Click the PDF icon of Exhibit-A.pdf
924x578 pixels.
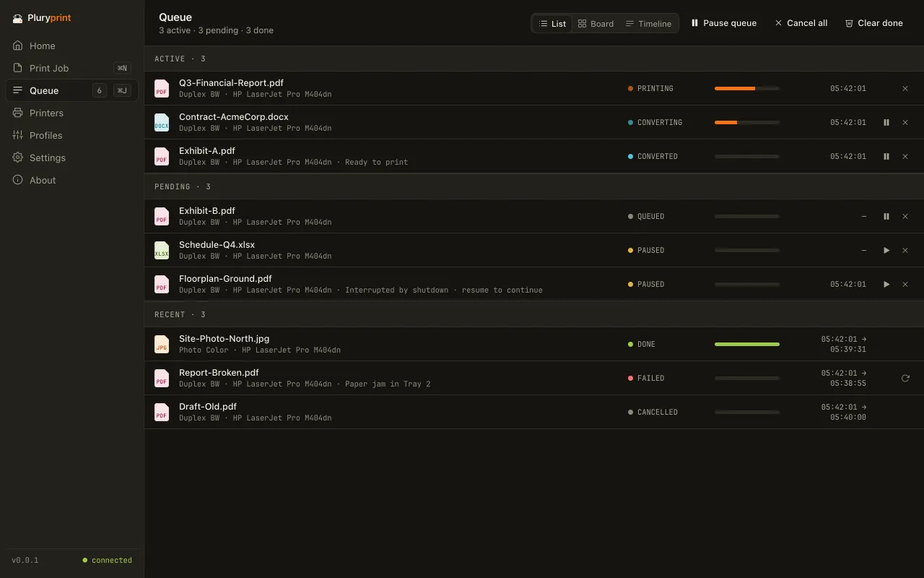tap(162, 156)
